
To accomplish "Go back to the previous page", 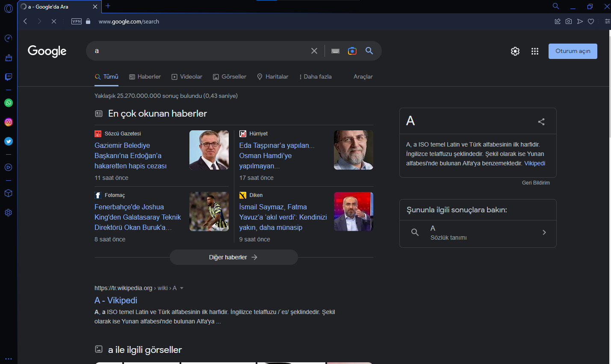I will tap(25, 21).
